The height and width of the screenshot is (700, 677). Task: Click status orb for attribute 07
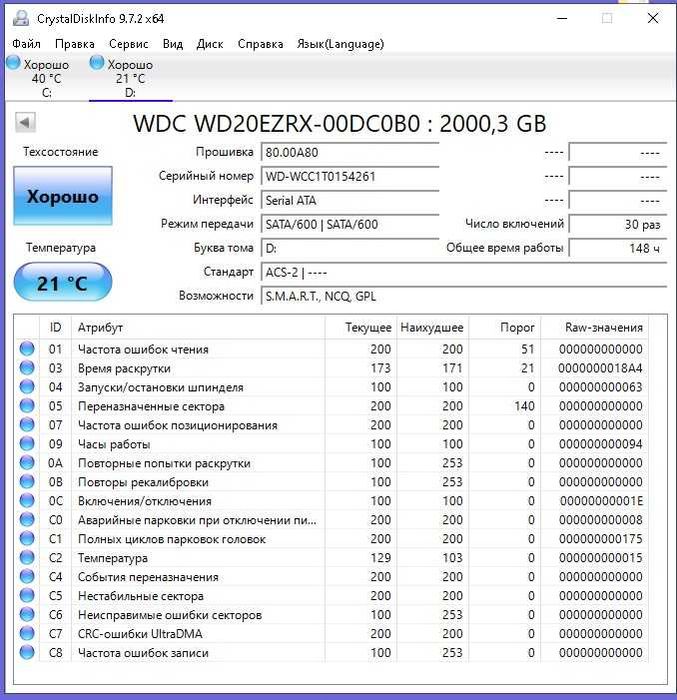(x=27, y=425)
